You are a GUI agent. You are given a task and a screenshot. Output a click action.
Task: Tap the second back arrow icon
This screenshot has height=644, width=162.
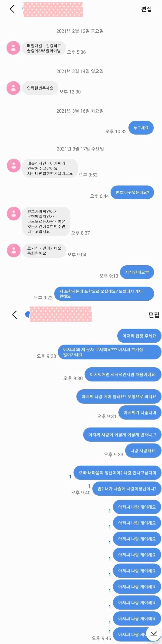(x=15, y=315)
